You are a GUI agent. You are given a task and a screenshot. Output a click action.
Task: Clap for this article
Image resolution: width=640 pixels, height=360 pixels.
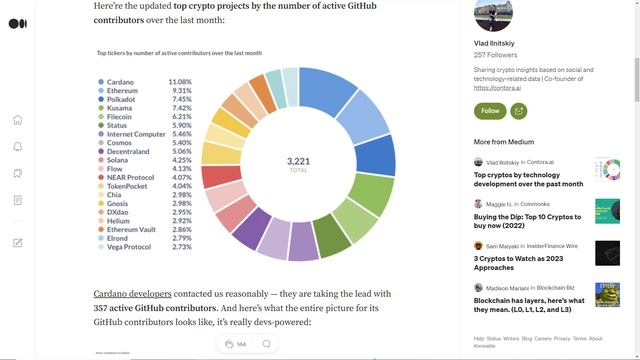coord(229,344)
